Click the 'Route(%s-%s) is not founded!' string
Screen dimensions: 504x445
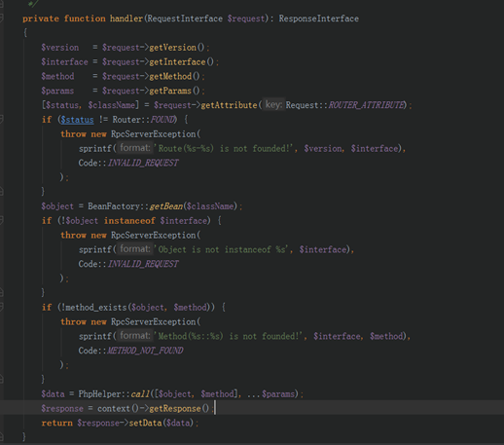(x=223, y=148)
